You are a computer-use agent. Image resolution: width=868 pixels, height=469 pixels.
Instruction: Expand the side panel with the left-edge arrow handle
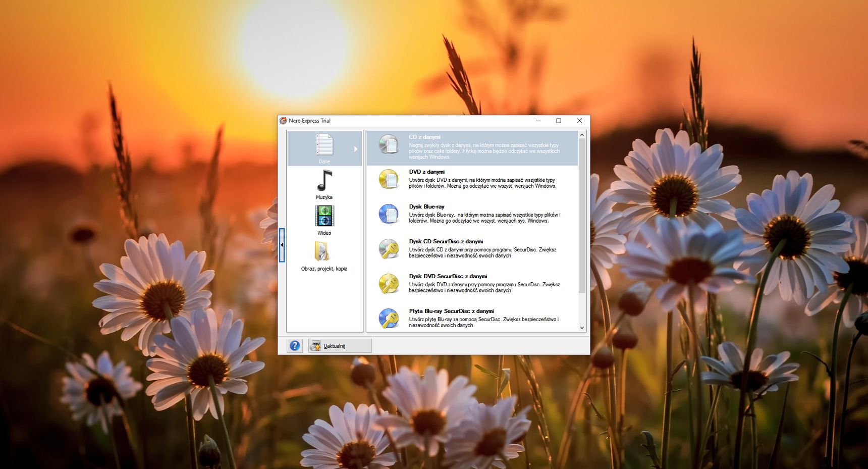point(282,245)
